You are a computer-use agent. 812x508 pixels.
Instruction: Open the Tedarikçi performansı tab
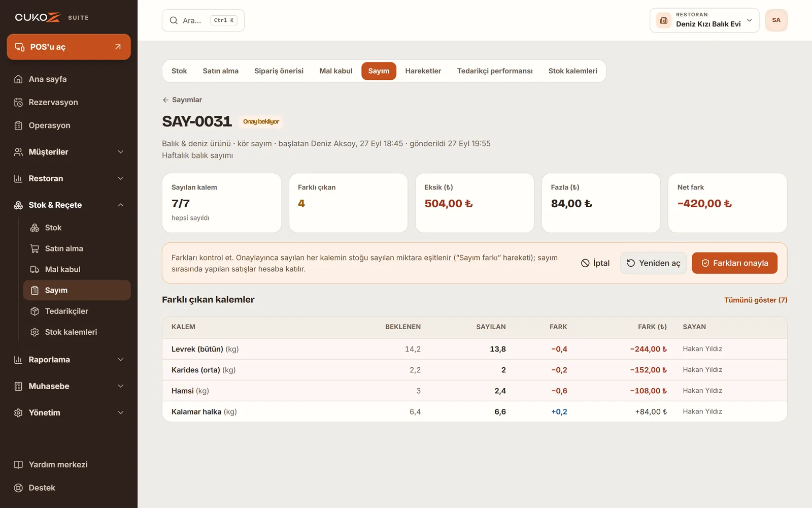click(495, 71)
